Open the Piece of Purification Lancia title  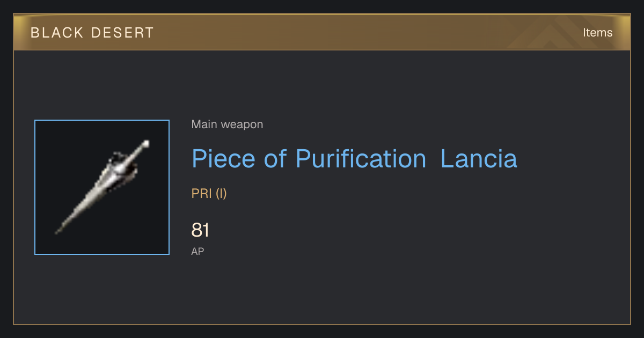click(354, 159)
